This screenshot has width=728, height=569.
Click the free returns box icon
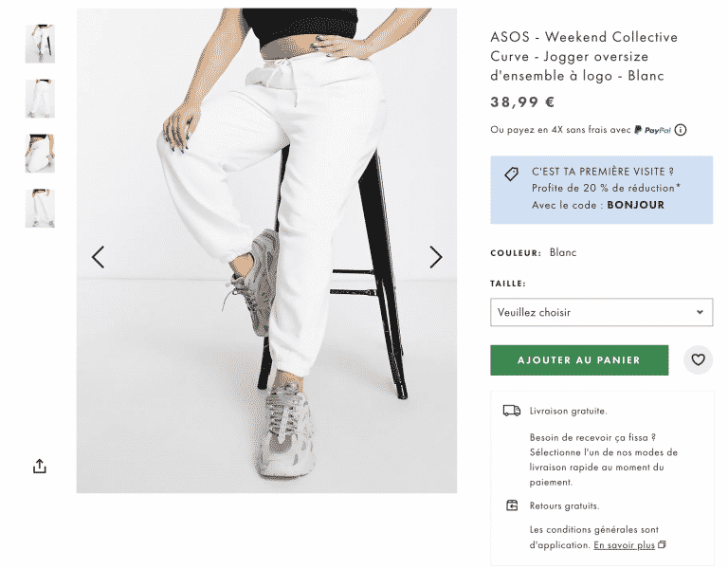tap(512, 505)
